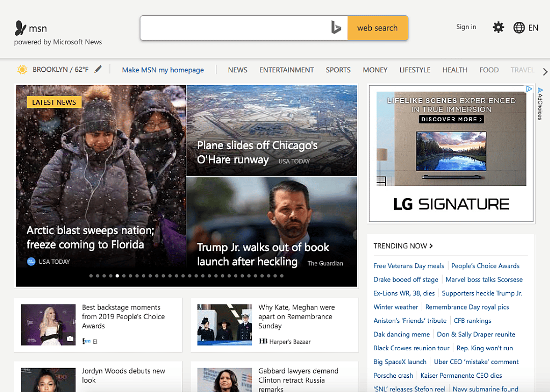Screen dimensions: 550x392
Task: Open the ENTERTAINMENT section
Action: [287, 70]
